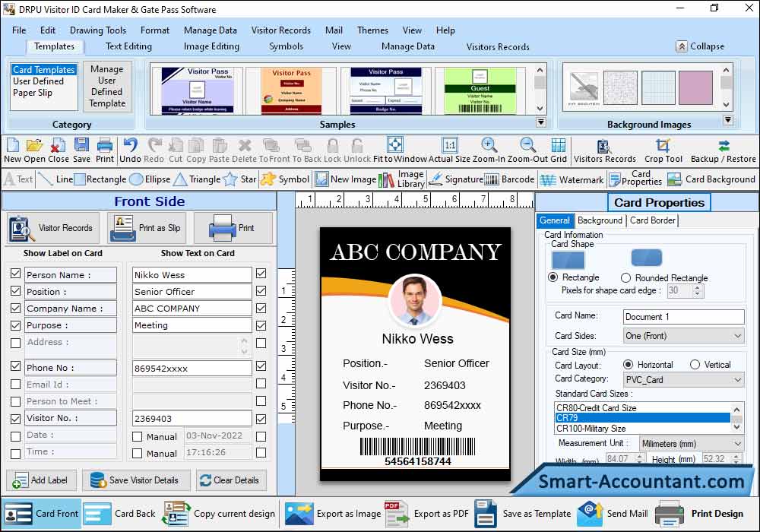Click the Actual Size icon
The height and width of the screenshot is (532, 760).
[x=450, y=145]
